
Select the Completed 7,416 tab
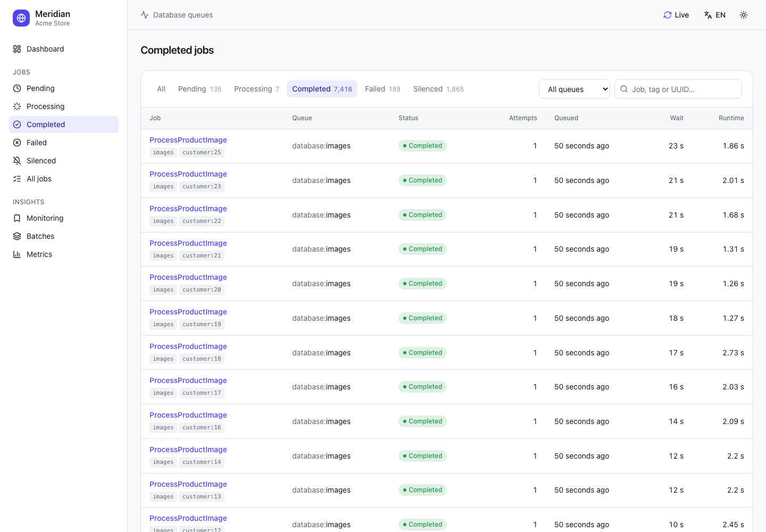pyautogui.click(x=322, y=89)
